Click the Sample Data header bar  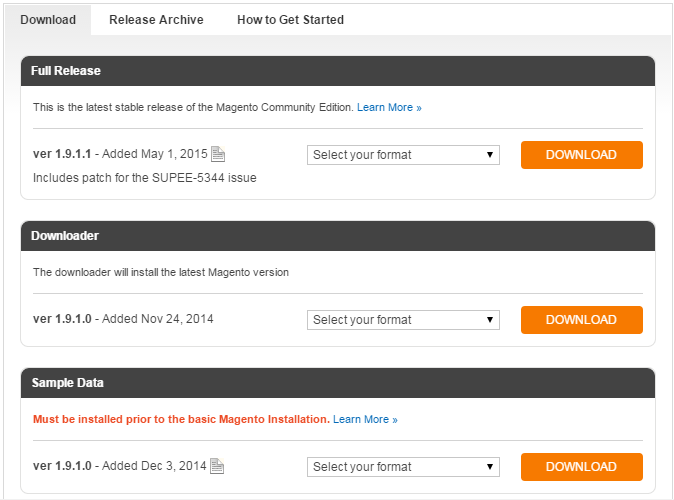[x=337, y=383]
